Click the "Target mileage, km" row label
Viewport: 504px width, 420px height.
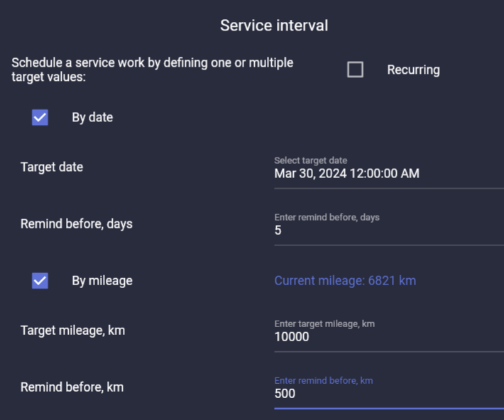point(72,330)
